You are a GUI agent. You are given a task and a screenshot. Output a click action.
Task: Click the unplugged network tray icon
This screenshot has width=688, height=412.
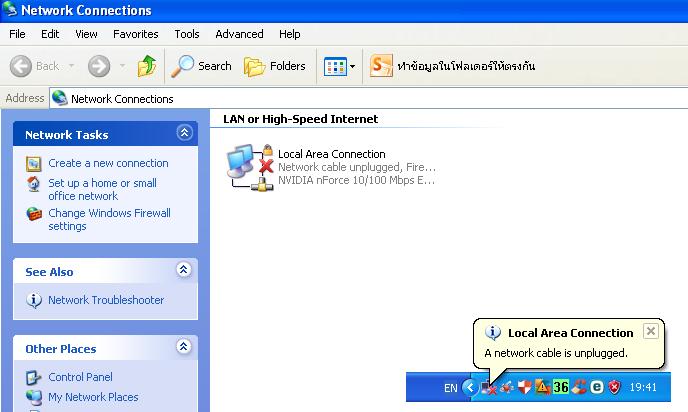(489, 388)
